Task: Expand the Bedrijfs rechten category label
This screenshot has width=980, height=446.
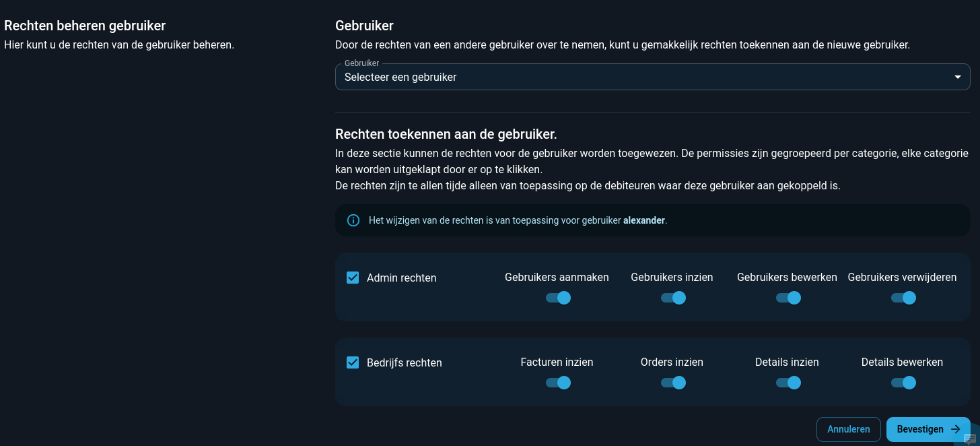Action: (405, 362)
